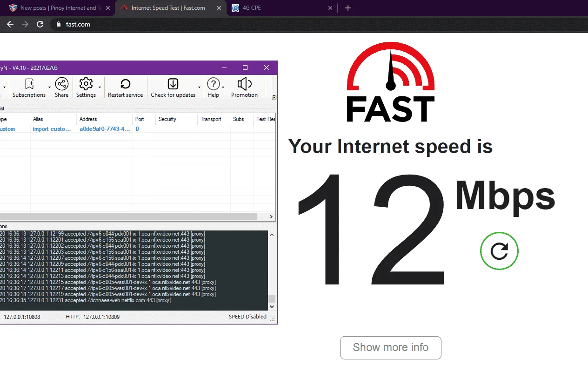Click the Transport column header

(x=214, y=119)
